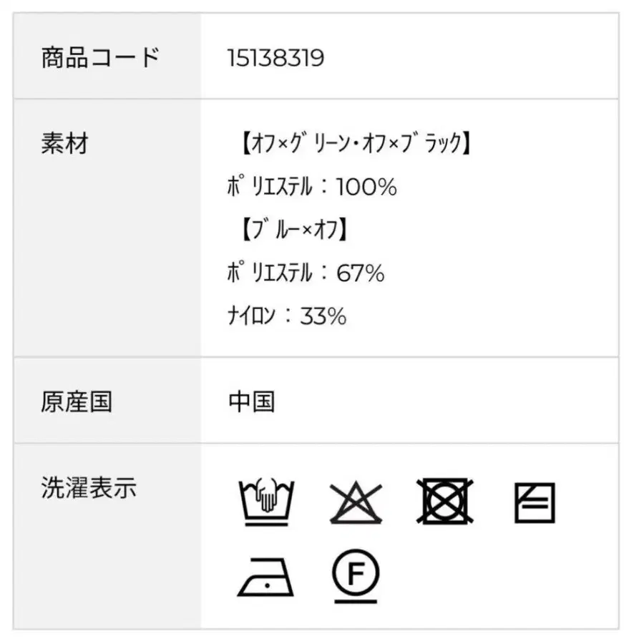The width and height of the screenshot is (644, 644).
Task: Click the 洗濯表示 label cell
Action: coord(89,488)
